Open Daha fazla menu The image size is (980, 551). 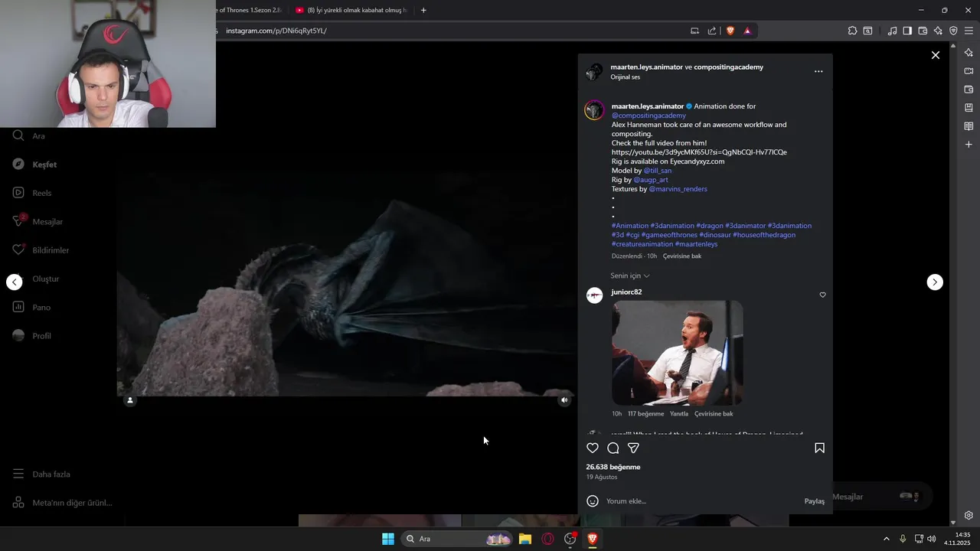42,474
